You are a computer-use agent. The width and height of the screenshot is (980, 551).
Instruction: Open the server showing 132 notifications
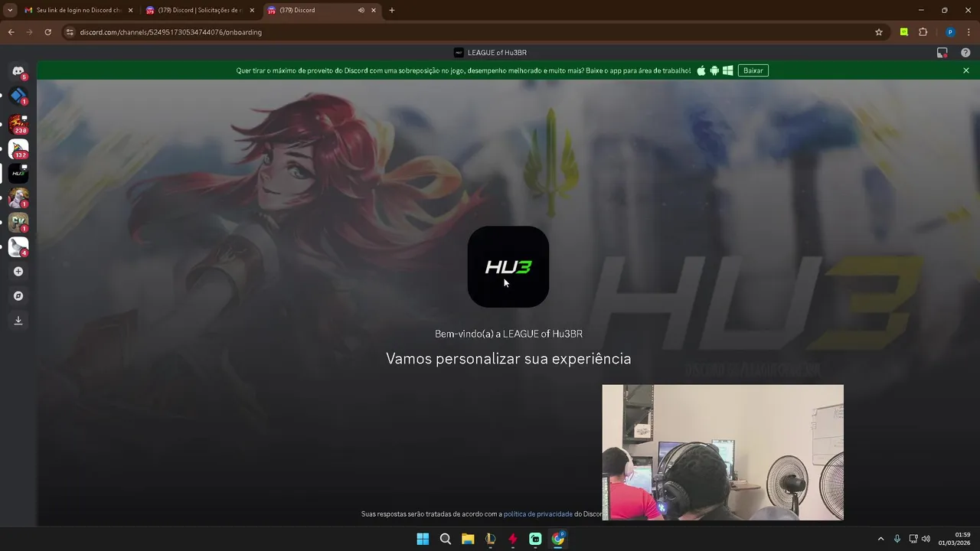click(x=18, y=148)
